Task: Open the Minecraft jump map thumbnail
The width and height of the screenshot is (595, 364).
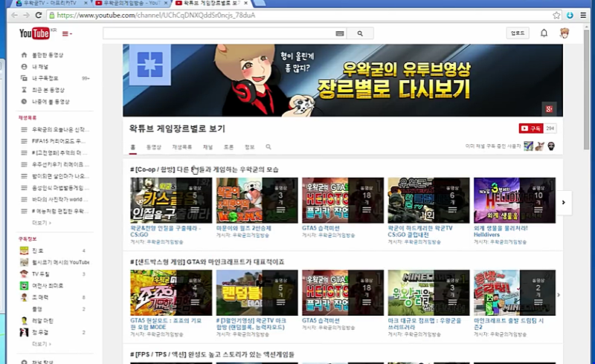Action: (x=428, y=293)
